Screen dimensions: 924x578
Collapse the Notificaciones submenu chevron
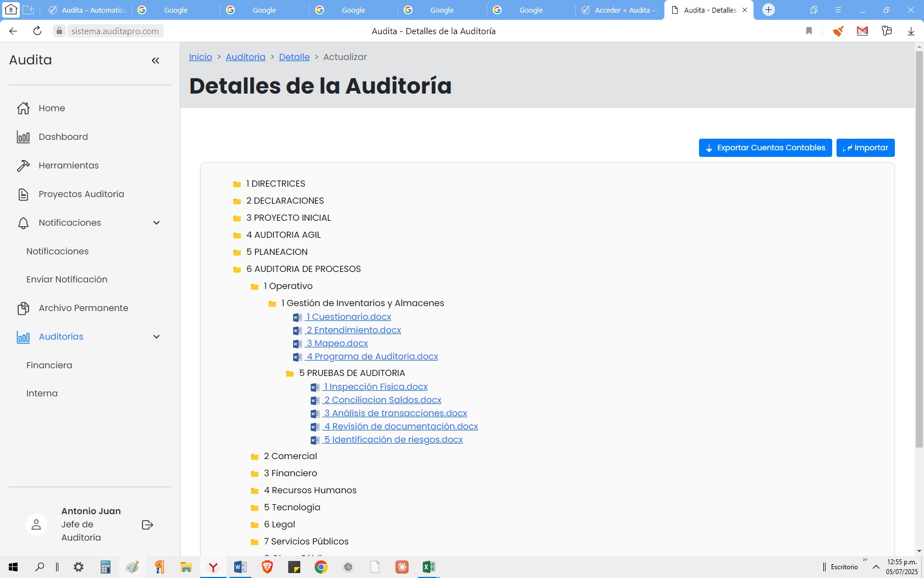pyautogui.click(x=156, y=223)
